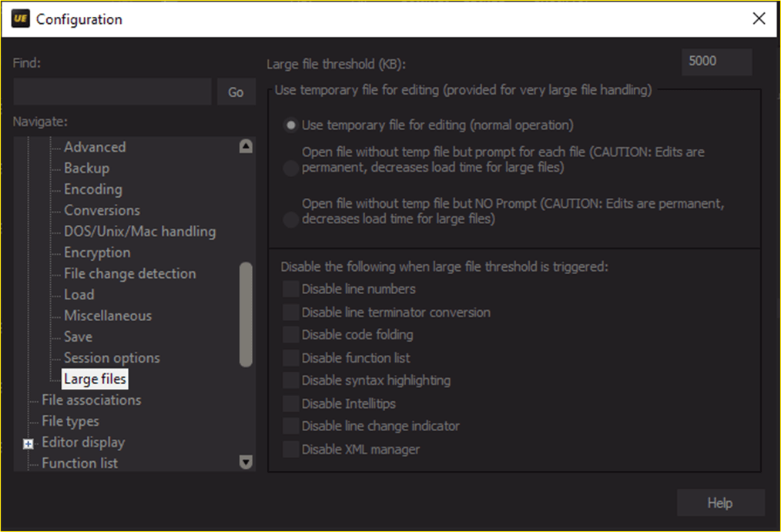
Task: Enable 'Disable line numbers'
Action: 290,289
